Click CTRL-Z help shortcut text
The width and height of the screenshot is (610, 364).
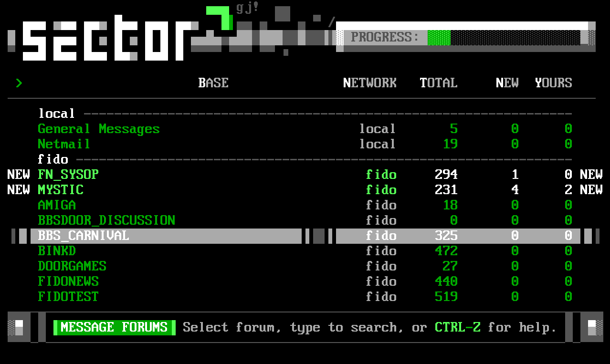pos(457,327)
